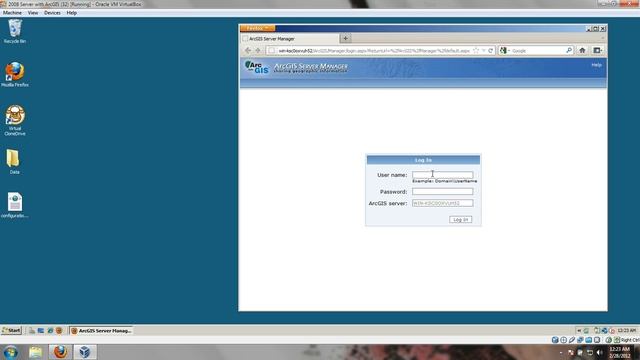Open the VirtualBox Help menu
The image size is (640, 360).
[x=71, y=13]
